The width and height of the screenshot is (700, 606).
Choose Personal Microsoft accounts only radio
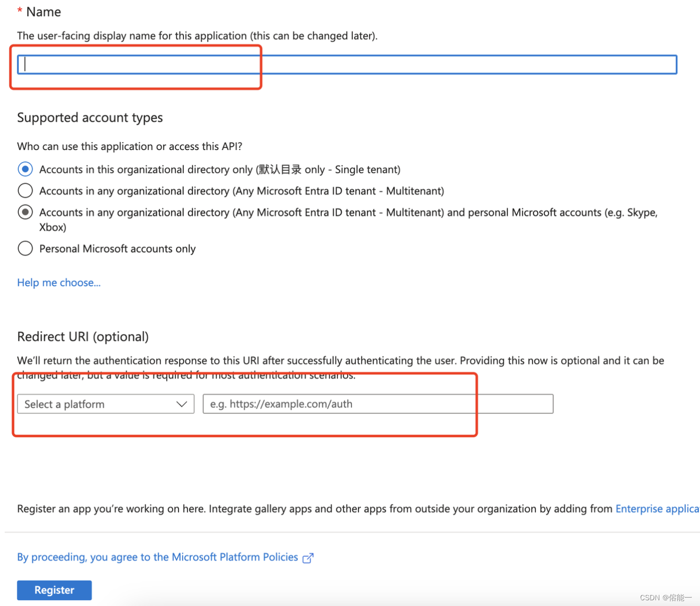25,248
